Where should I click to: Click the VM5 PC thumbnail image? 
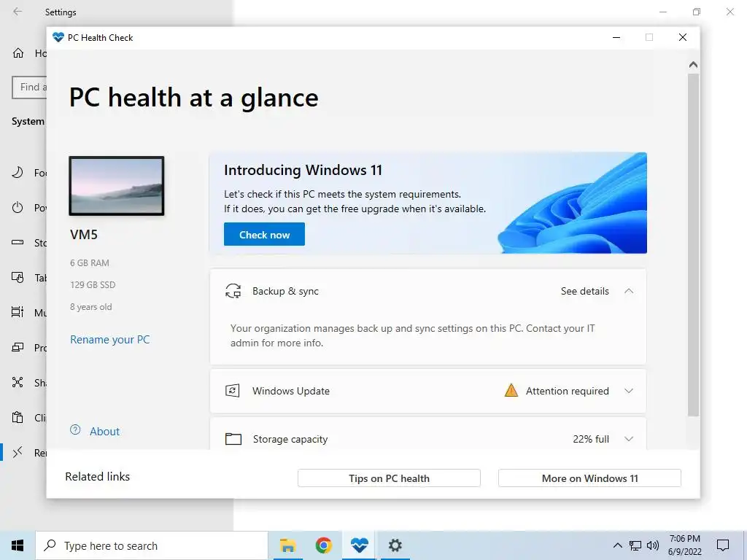tap(117, 186)
